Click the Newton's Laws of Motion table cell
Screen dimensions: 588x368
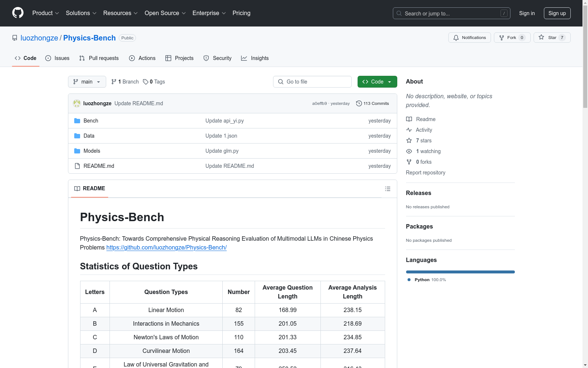(x=166, y=337)
